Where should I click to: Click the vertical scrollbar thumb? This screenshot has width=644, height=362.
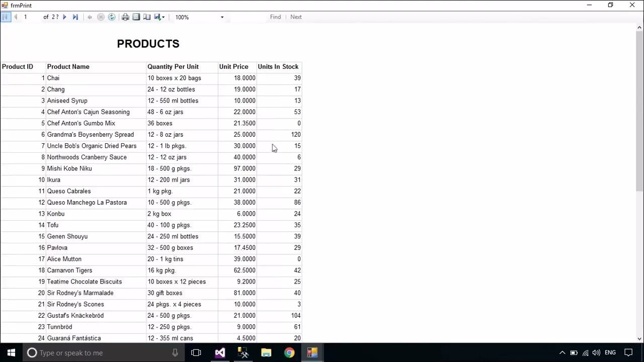[639, 111]
